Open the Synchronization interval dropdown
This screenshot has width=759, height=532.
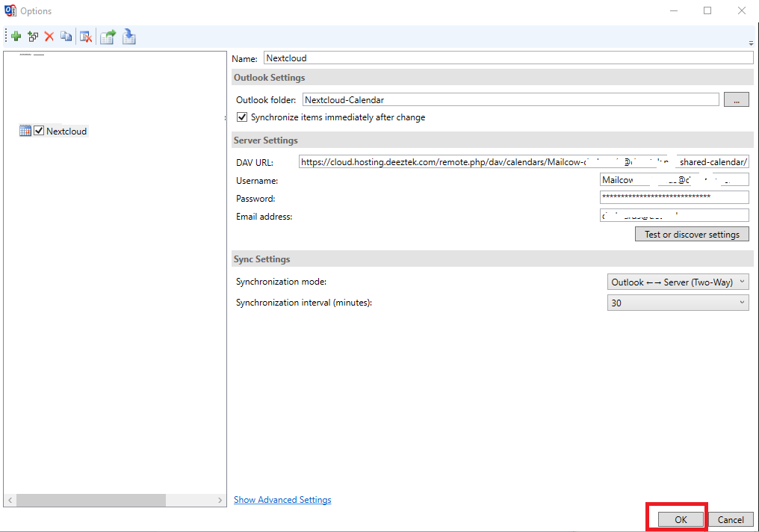(x=678, y=303)
